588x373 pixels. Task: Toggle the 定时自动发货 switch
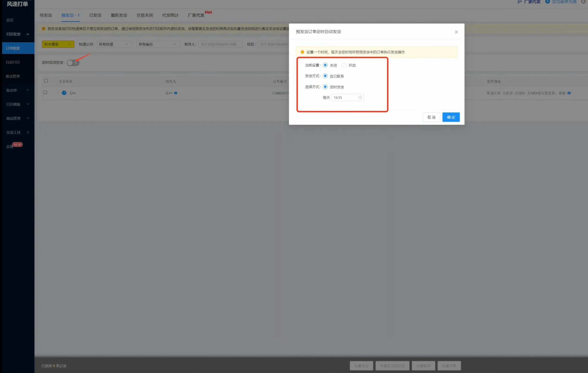point(73,63)
